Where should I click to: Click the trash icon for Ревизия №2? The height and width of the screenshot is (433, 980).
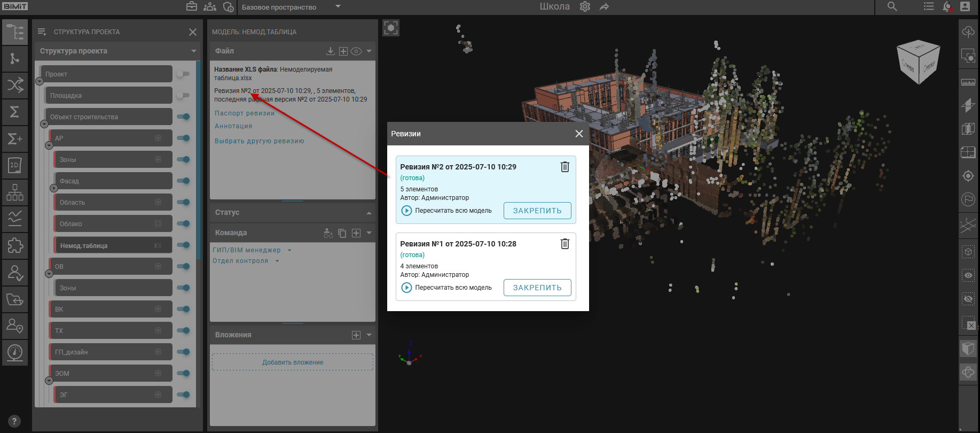pos(565,167)
